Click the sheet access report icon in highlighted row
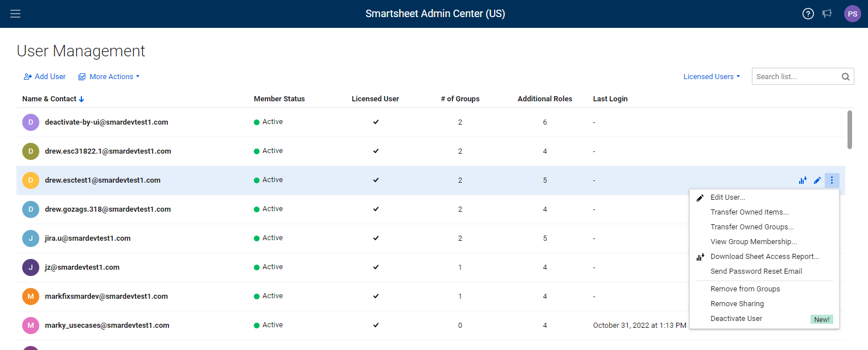Viewport: 868px width, 350px height. click(x=803, y=180)
